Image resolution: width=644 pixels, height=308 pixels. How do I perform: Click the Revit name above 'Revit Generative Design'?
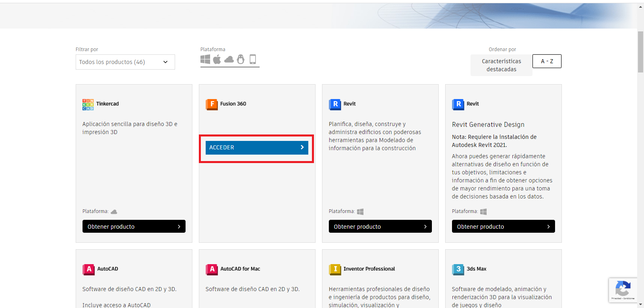click(x=473, y=104)
